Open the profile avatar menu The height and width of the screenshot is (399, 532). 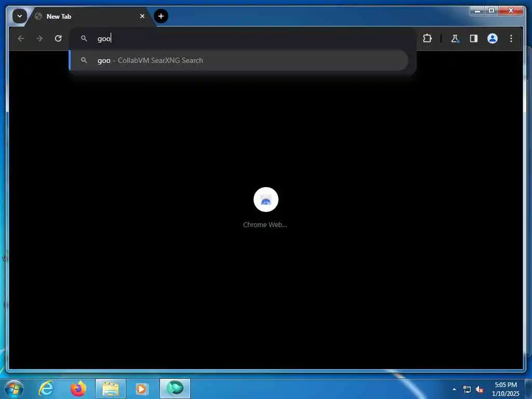(x=493, y=38)
